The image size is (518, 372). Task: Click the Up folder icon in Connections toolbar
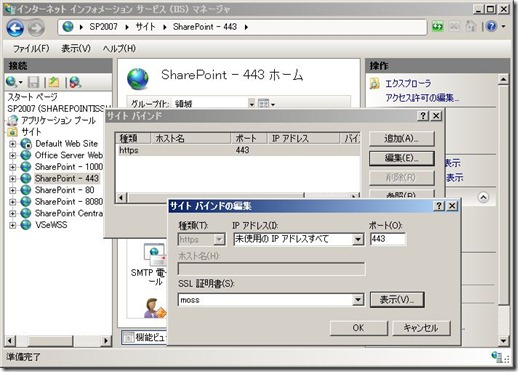[x=54, y=82]
